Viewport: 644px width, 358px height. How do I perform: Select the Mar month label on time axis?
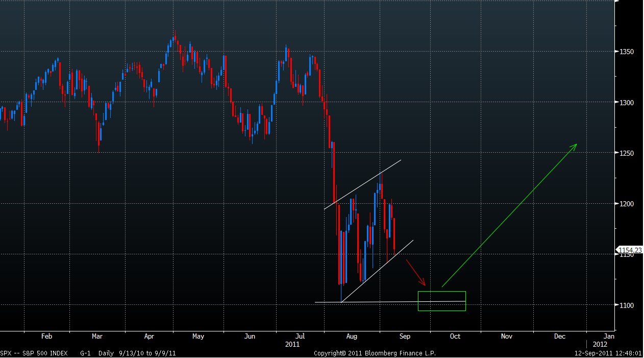[x=97, y=337]
